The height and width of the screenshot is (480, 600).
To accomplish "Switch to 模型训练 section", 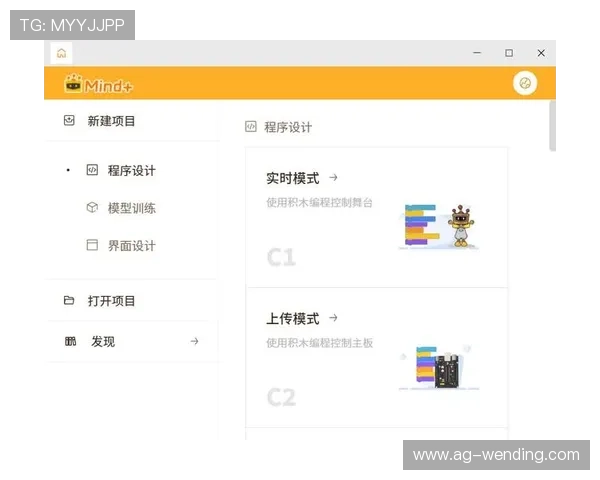I will tap(132, 208).
